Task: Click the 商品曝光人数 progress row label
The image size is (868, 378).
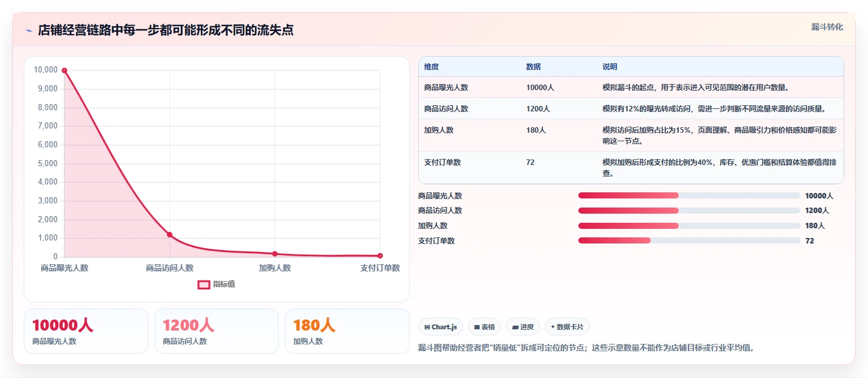Action: click(440, 196)
